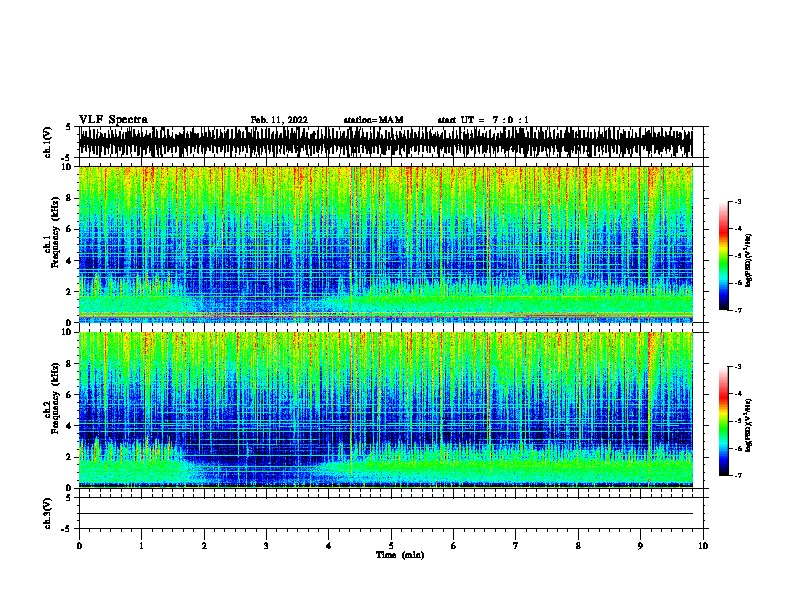The height and width of the screenshot is (612, 792).
Task: Click the ch.2 "Frequency (kHz)" axis label
Action: click(55, 399)
